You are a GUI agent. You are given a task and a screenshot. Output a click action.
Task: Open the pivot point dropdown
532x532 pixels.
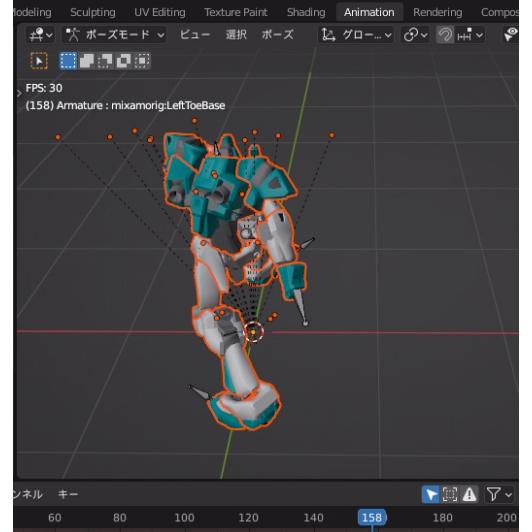[x=415, y=35]
